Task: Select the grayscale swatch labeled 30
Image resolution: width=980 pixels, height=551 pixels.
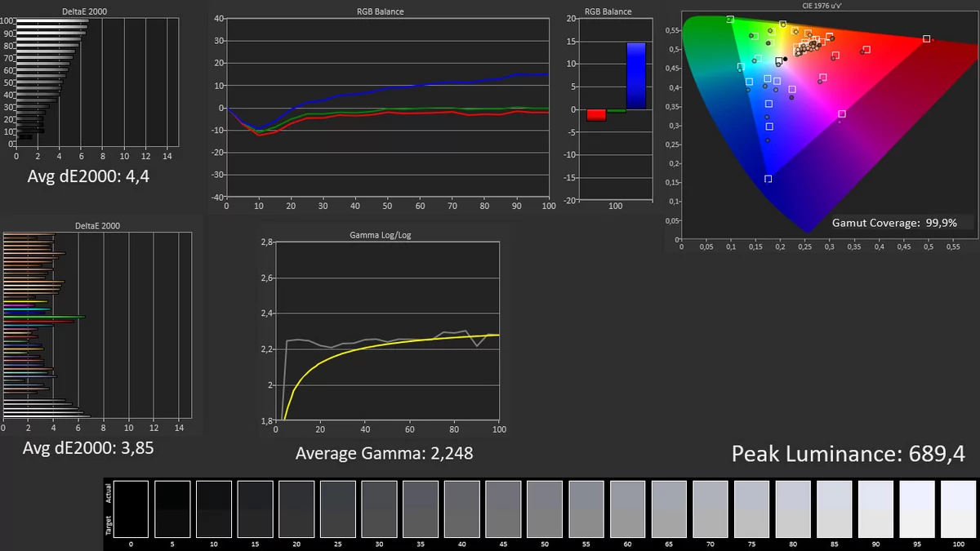Action: pos(379,509)
